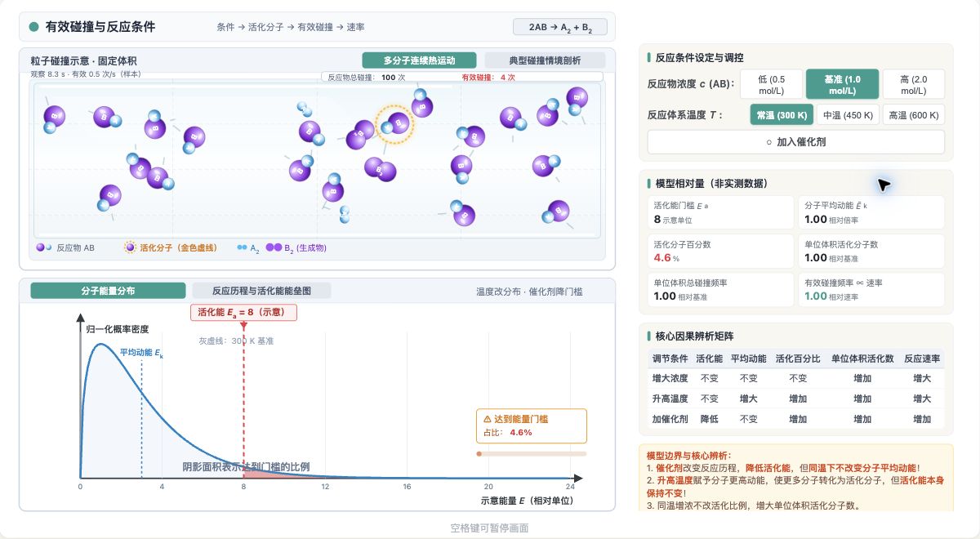Click the 模型边界与核心辨析 heading
Viewport: 980px width, 539px height.
[689, 455]
